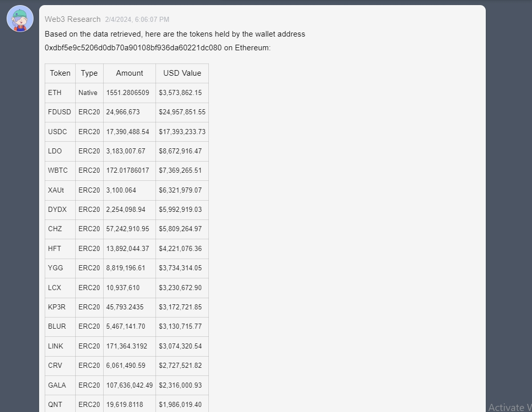Click the Amount column header
This screenshot has height=412, width=532.
[129, 73]
